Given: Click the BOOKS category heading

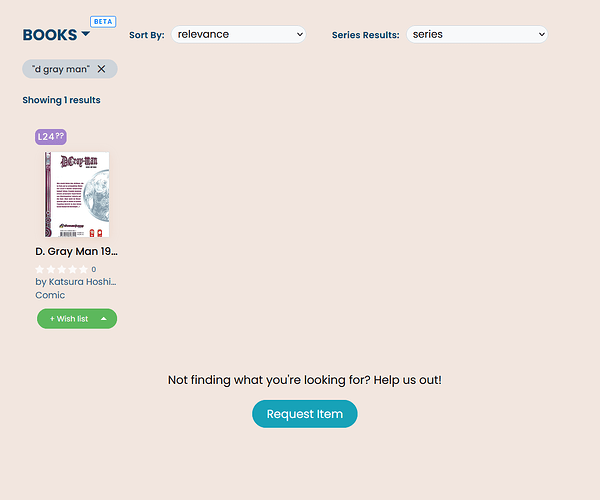Looking at the screenshot, I should (x=50, y=35).
